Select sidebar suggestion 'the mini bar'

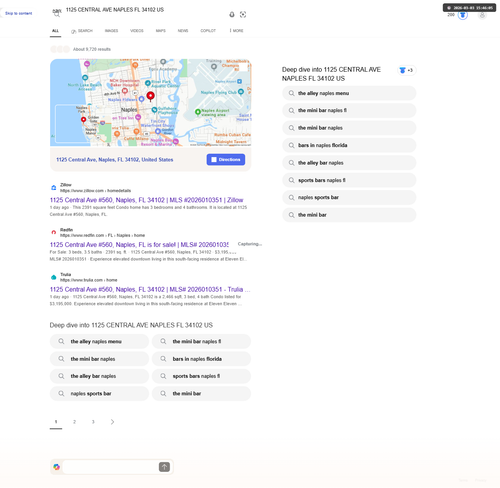pyautogui.click(x=349, y=215)
